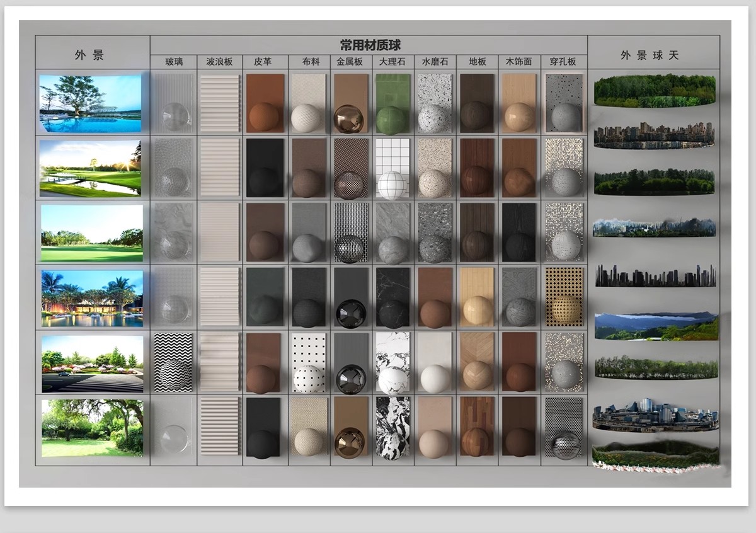The image size is (756, 533).
Task: Select the brown woven-mesh 金属板 swatch
Action: [x=350, y=168]
